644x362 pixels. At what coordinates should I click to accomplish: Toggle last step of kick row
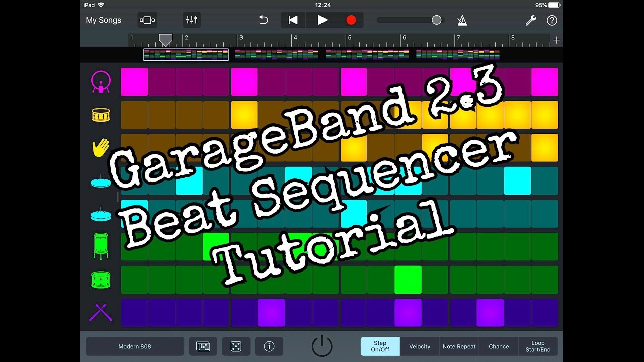tap(545, 82)
